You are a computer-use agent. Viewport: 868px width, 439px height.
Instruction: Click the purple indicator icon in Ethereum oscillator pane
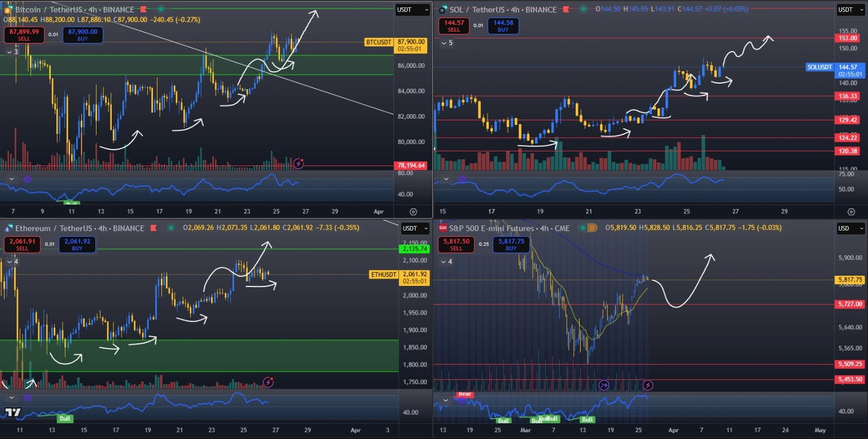click(x=27, y=398)
